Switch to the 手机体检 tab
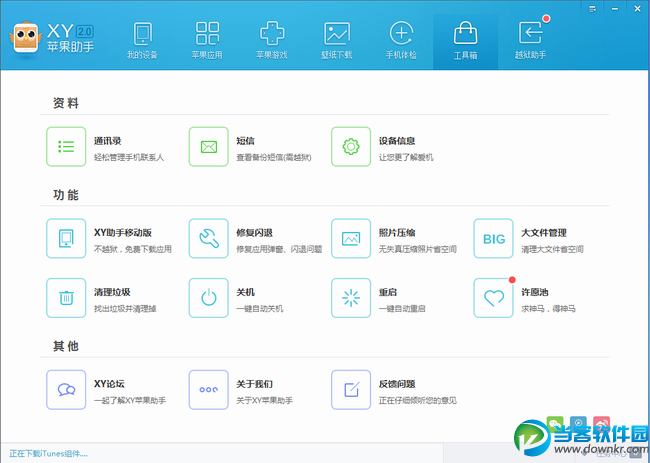This screenshot has width=650, height=463. coord(401,41)
